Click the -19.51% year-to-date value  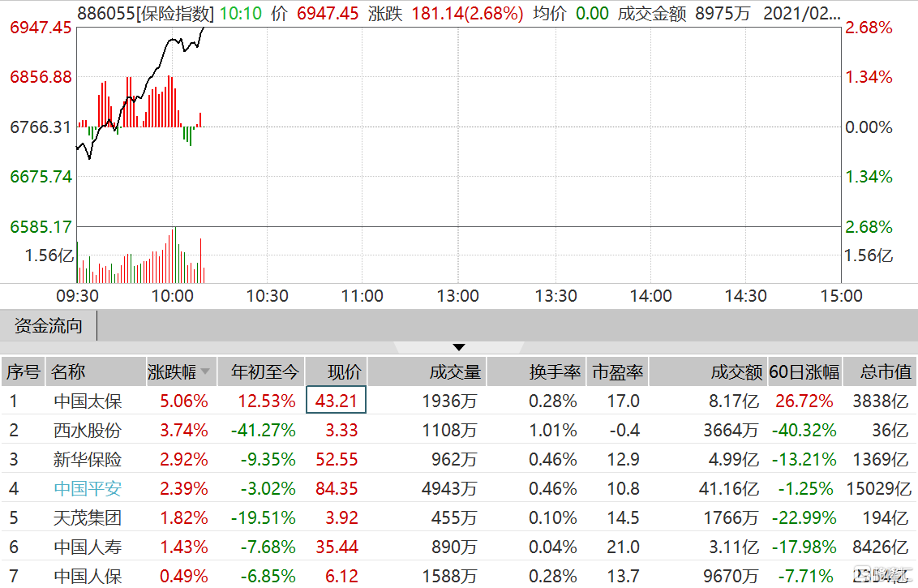[264, 517]
